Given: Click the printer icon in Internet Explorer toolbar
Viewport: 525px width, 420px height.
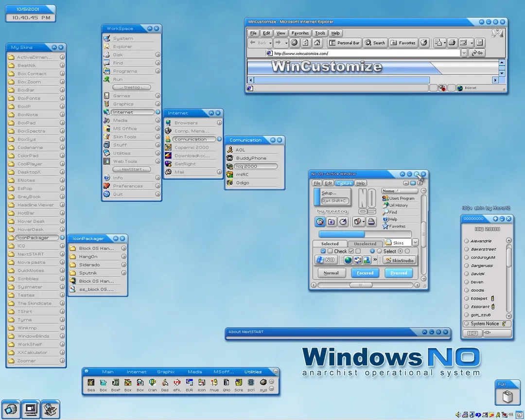Looking at the screenshot, I should [x=452, y=43].
